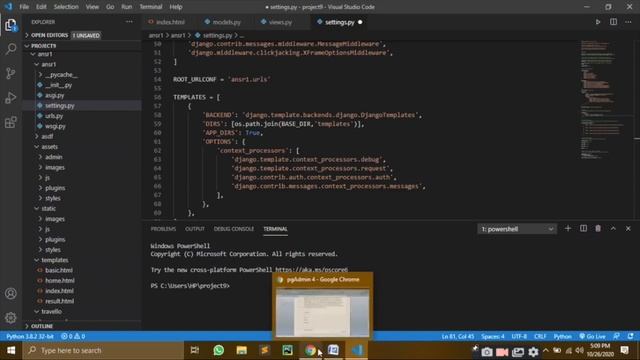Kill terminal with trash icon

(598, 229)
